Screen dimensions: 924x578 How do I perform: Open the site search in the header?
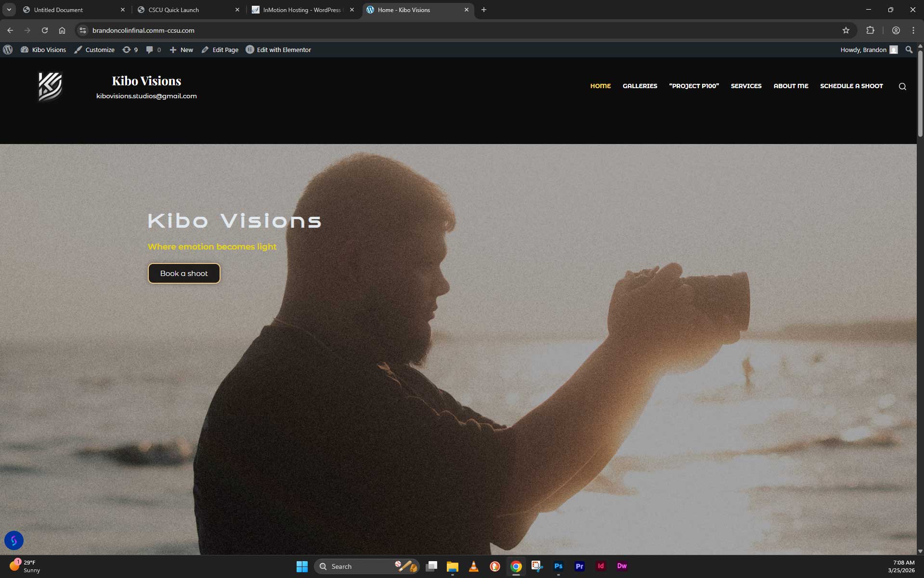[902, 86]
